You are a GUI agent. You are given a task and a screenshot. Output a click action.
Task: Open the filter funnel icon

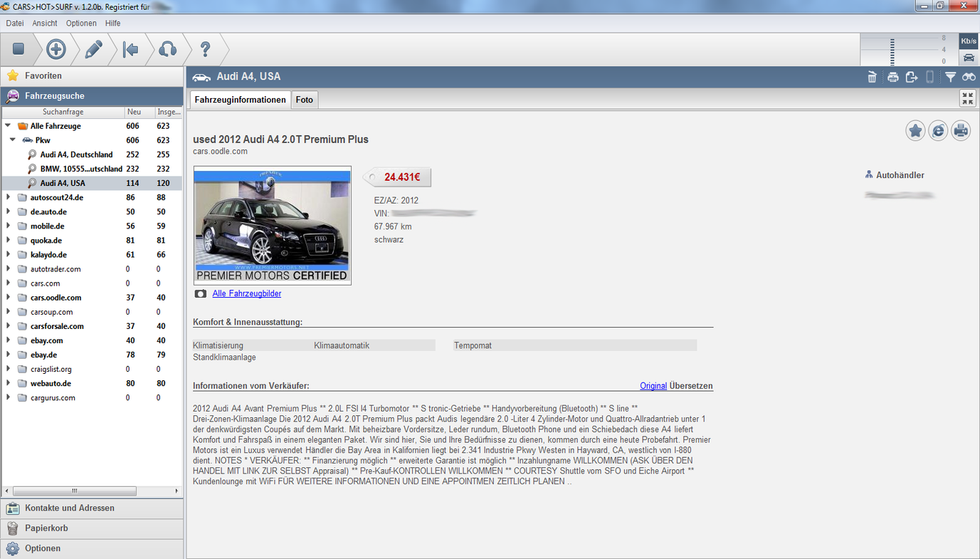[950, 77]
